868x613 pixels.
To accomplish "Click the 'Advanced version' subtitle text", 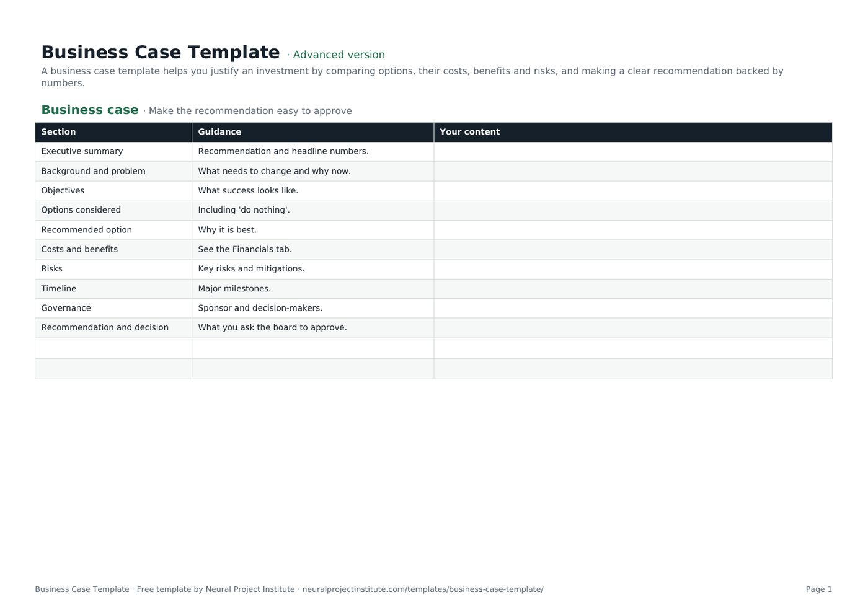I will pos(339,55).
